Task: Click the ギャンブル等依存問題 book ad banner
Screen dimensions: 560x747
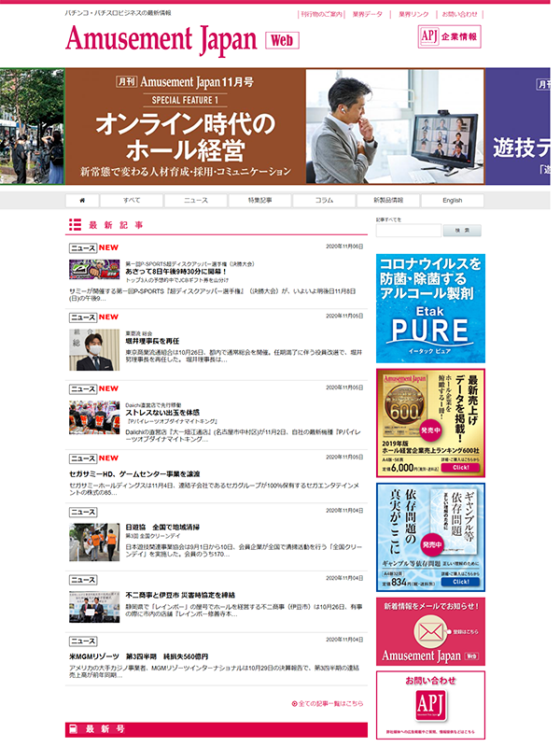Action: click(430, 538)
